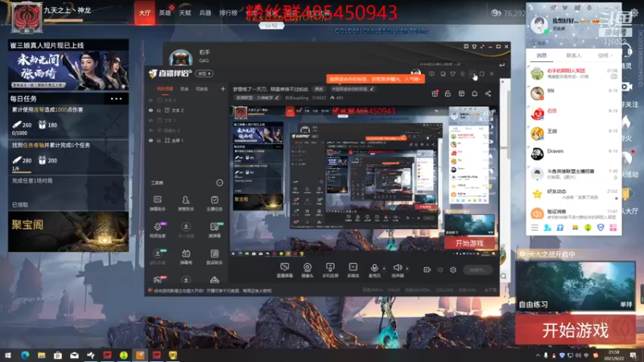Click the share icon above preview
This screenshot has width=644, height=362.
[x=488, y=93]
